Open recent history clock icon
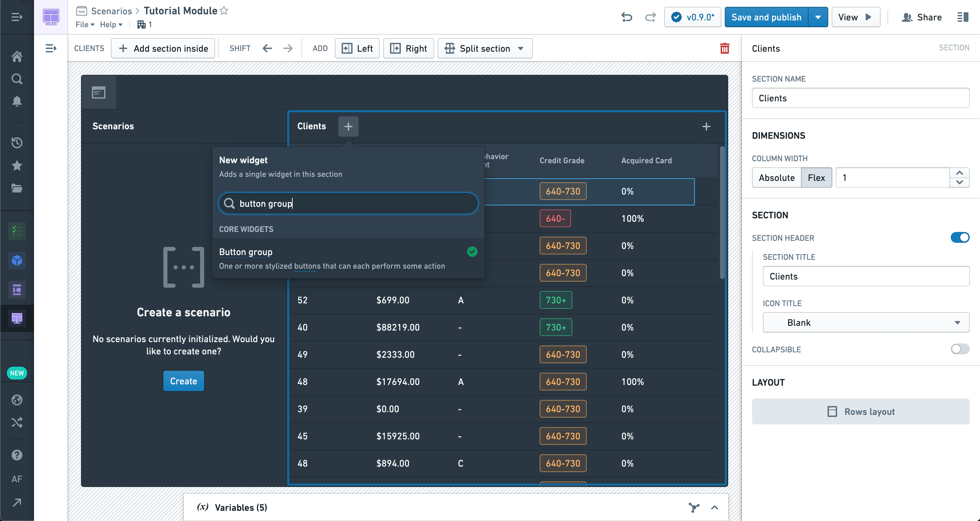This screenshot has height=521, width=980. (17, 142)
